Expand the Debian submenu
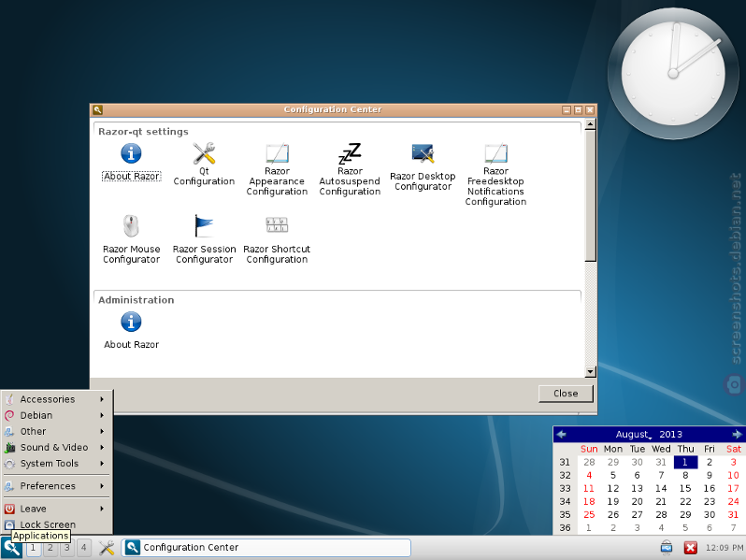 [x=56, y=415]
